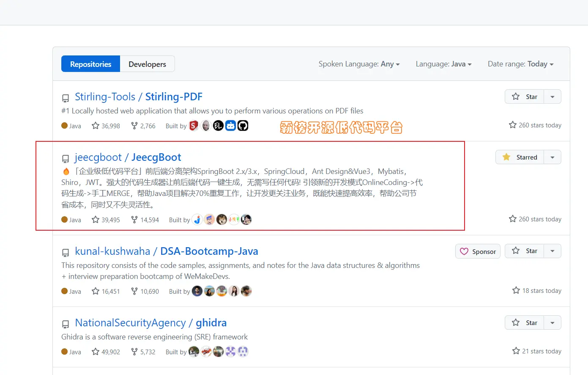View JeecgBoot stargazers count 39,495
Screen dimensions: 588x375
pos(106,220)
